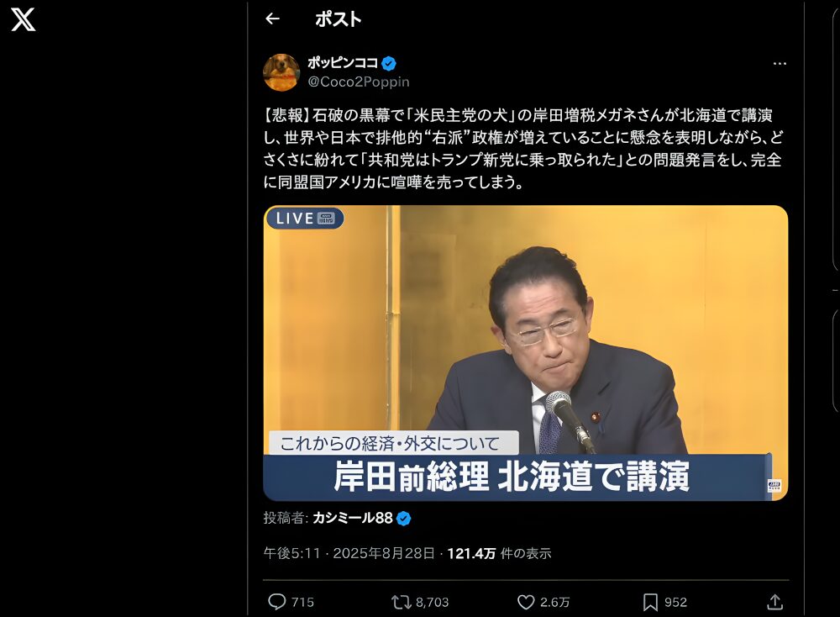Screen dimensions: 840x617
Task: Go back using the arrow icon
Action: coord(273,19)
